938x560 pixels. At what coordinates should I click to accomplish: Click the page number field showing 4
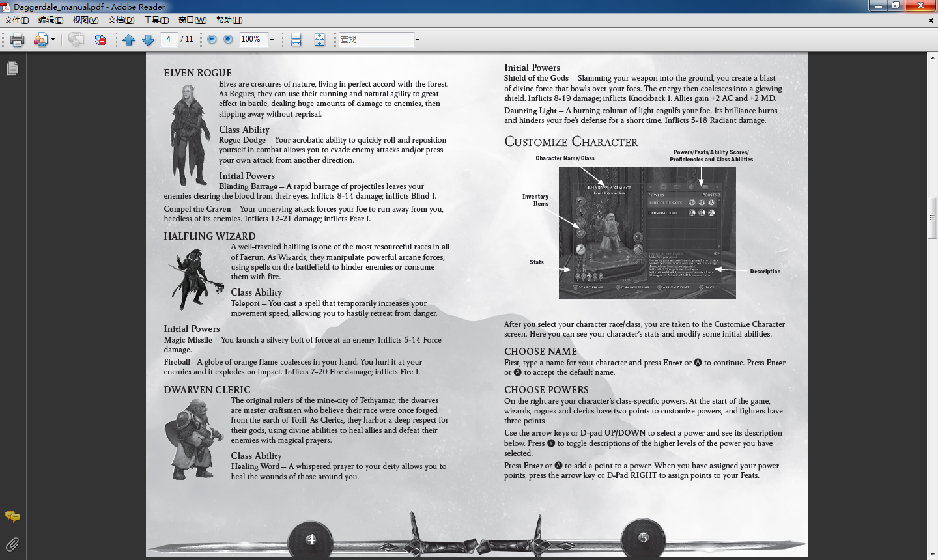click(169, 39)
